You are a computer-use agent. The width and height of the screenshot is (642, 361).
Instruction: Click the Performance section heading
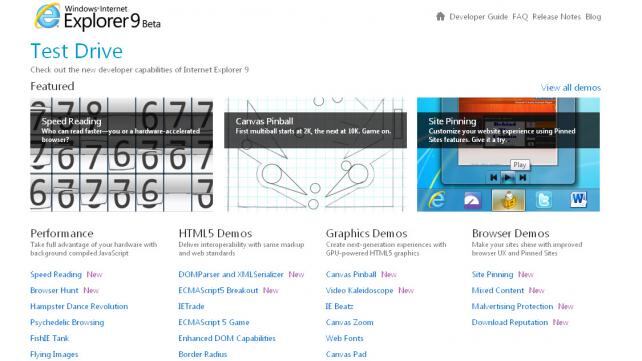pyautogui.click(x=62, y=233)
